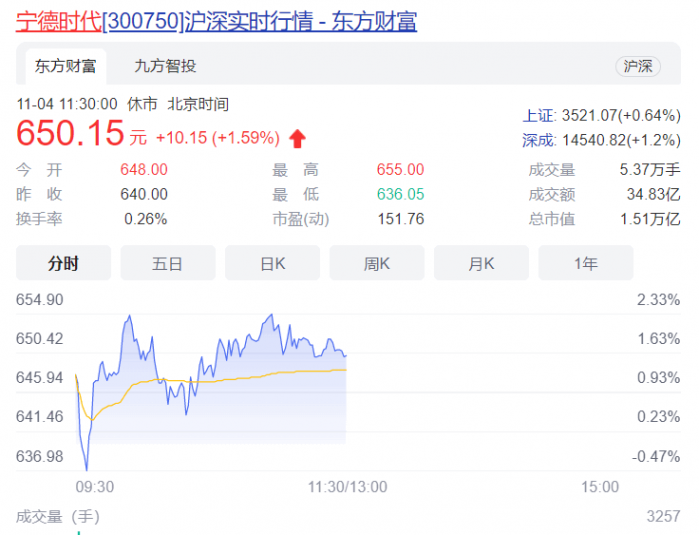700x535 pixels.
Task: Click the 沪深 market badge button
Action: (x=637, y=66)
